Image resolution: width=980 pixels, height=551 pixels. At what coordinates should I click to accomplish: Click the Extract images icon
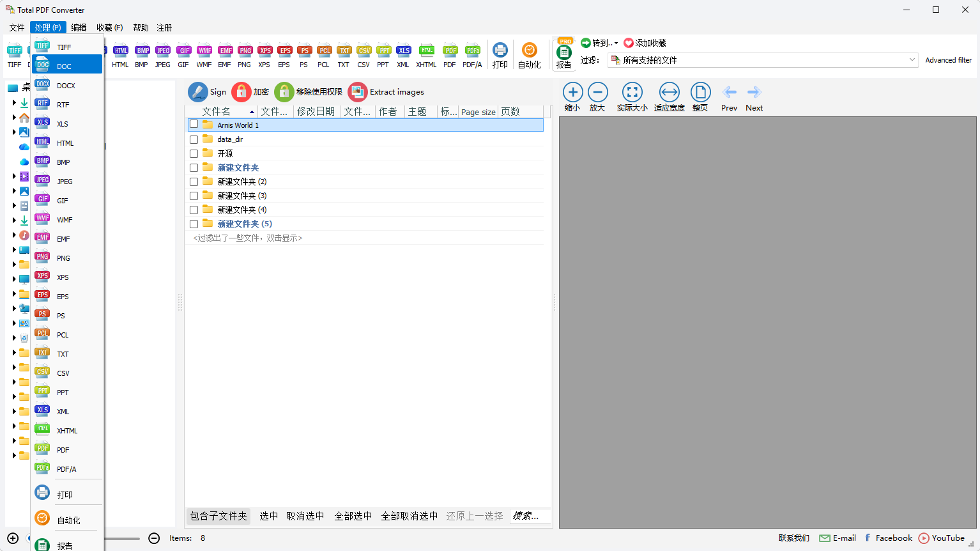[x=357, y=92]
